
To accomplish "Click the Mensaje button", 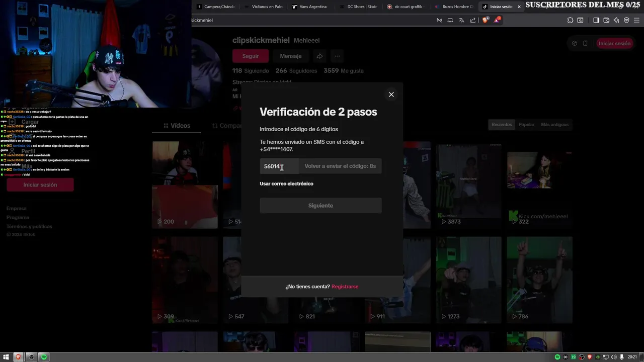I will coord(291,56).
